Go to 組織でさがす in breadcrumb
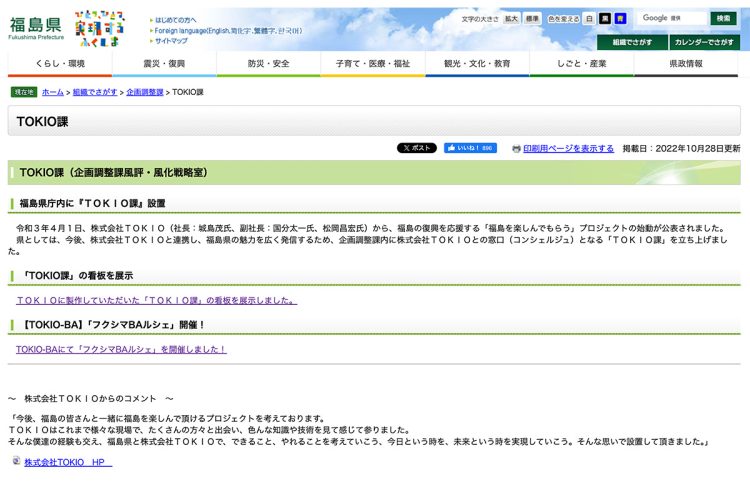 point(95,92)
